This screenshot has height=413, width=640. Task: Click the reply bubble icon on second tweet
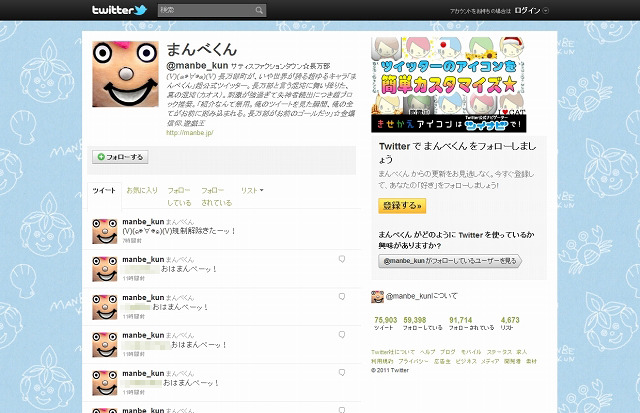click(x=342, y=259)
